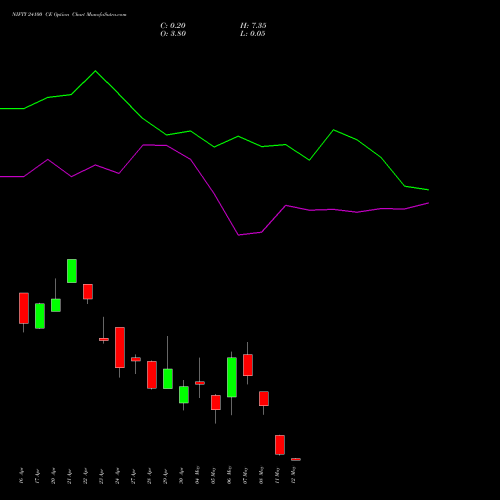Click the purple line's lowest trough

click(x=239, y=235)
